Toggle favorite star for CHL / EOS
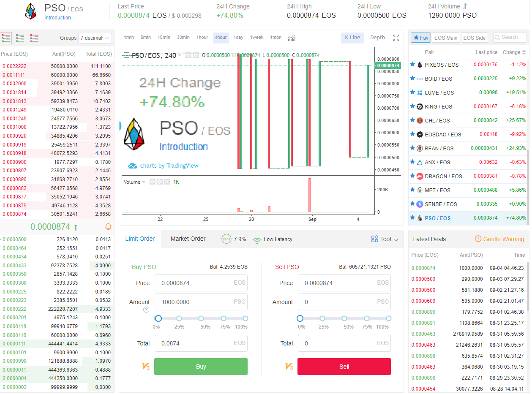The height and width of the screenshot is (394, 532). coord(412,120)
